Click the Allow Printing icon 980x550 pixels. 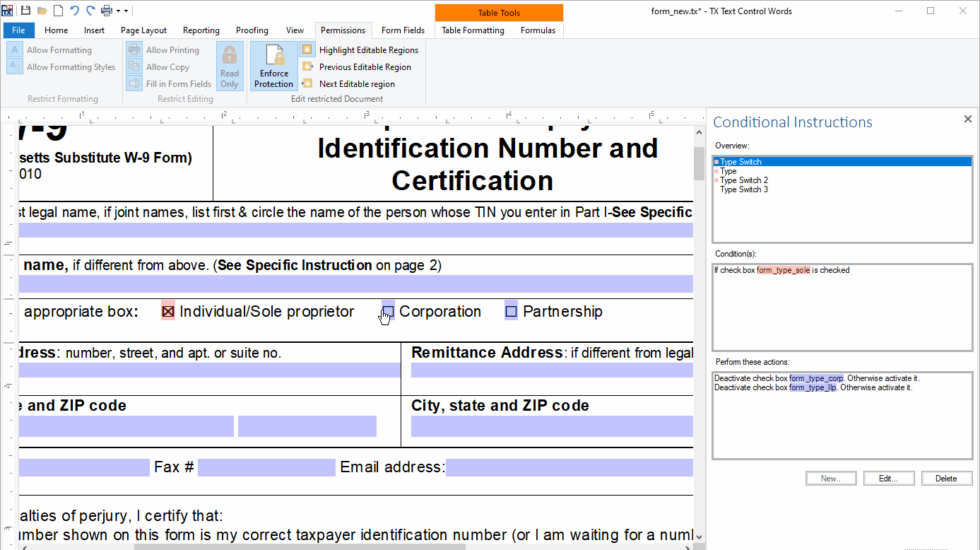tap(134, 50)
